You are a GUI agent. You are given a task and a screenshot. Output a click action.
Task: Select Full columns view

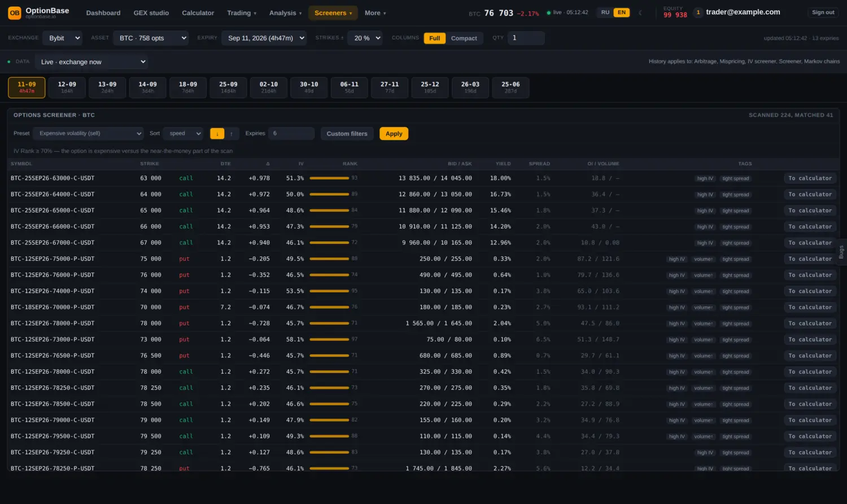click(x=435, y=38)
